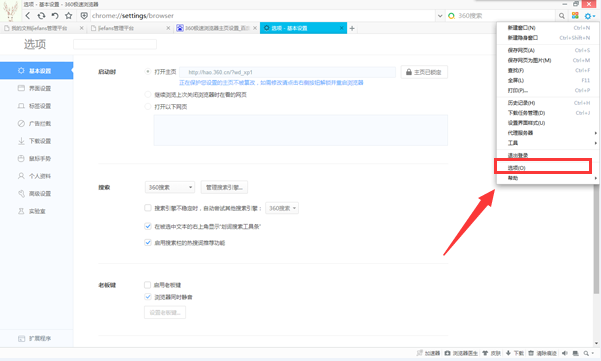Open the dropdown arrow beside the status bar zoom
Viewport: 601px width, 361px height.
(x=593, y=353)
